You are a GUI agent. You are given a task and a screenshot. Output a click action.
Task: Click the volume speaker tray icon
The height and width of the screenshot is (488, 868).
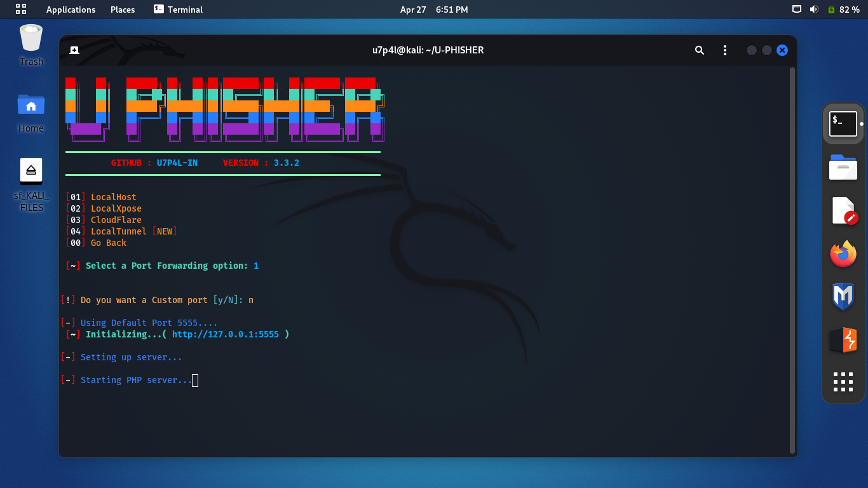click(814, 9)
